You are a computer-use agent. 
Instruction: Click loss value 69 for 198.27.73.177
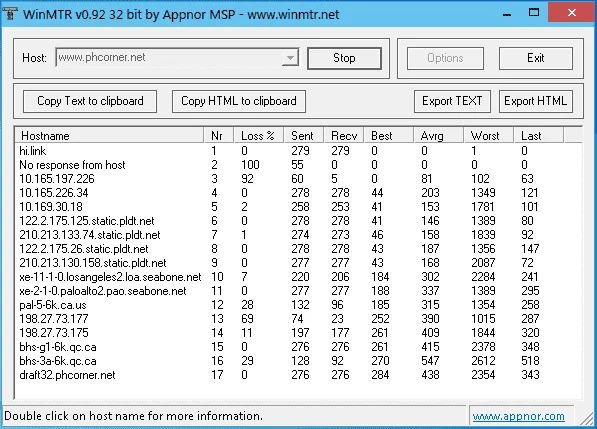[x=247, y=319]
